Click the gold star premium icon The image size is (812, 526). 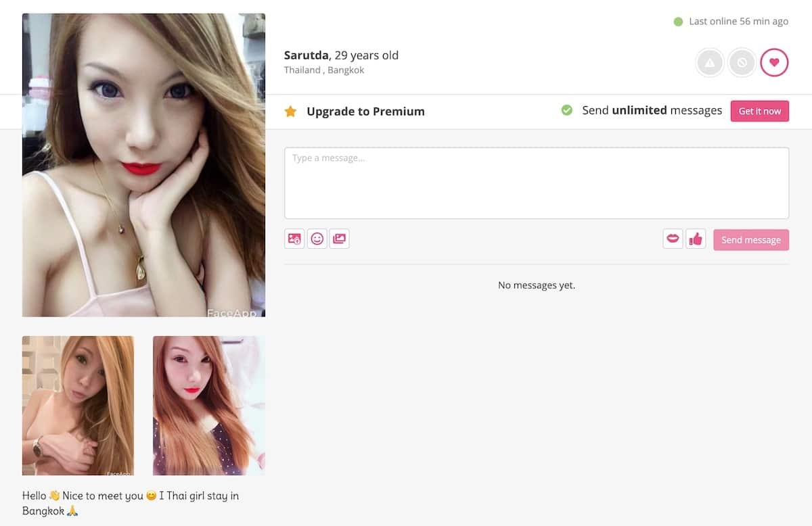(x=290, y=112)
